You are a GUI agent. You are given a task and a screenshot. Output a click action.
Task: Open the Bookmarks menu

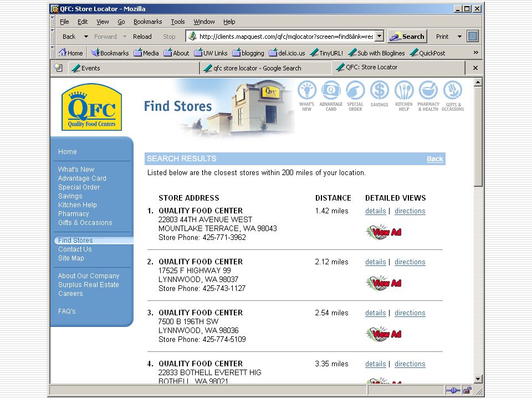click(x=147, y=22)
